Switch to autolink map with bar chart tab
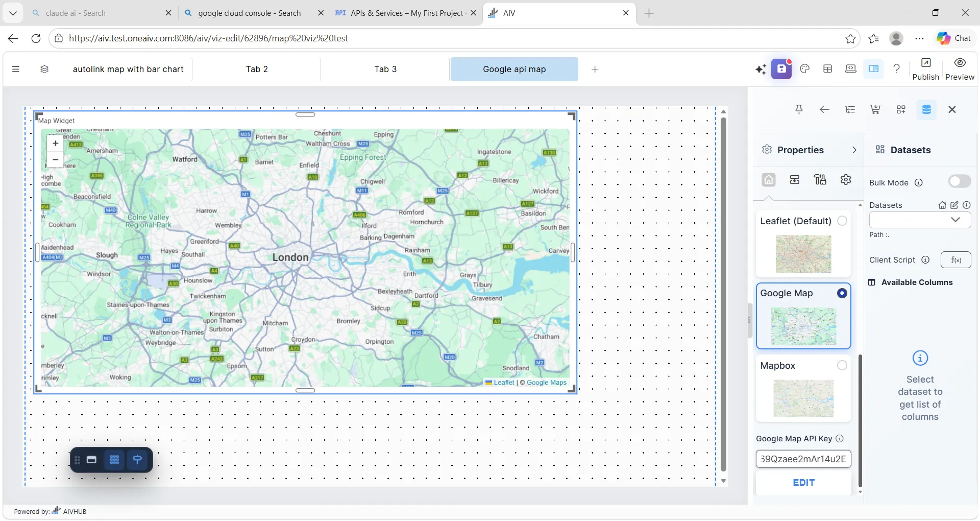The image size is (980, 521). pyautogui.click(x=128, y=69)
